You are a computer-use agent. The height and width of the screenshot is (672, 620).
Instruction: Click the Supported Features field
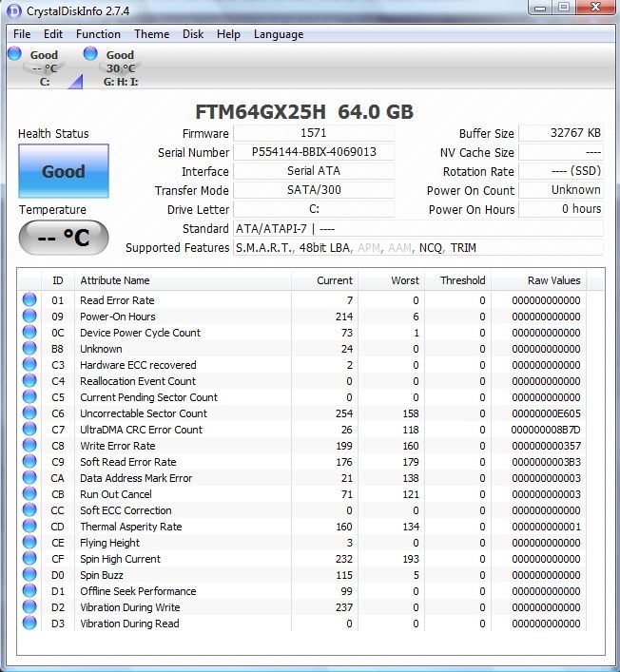418,248
